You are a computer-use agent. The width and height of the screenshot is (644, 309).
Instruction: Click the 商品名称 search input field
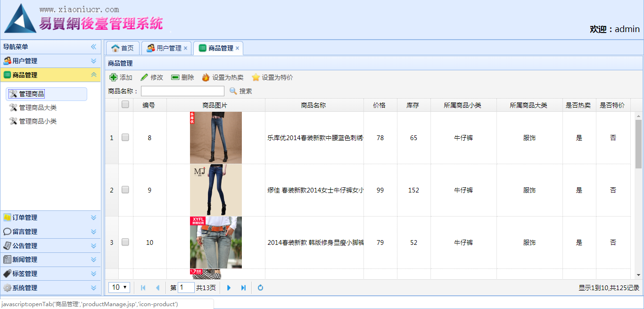coord(182,91)
